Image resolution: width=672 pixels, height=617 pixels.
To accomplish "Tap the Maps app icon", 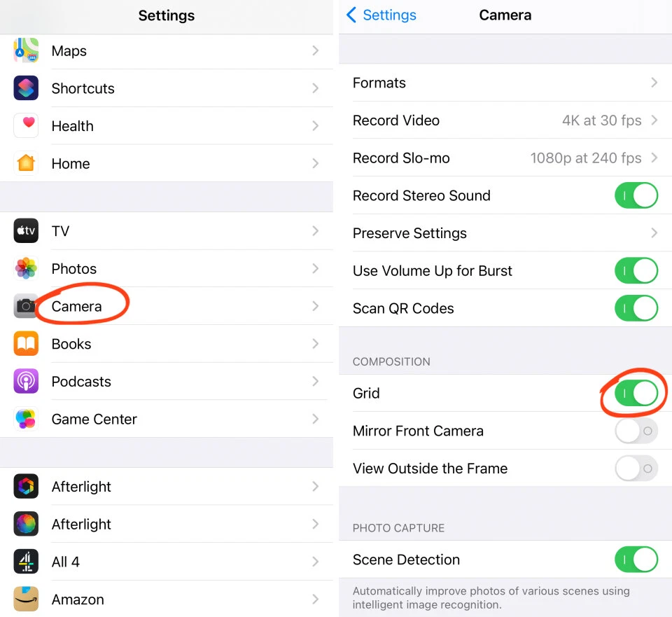I will point(26,51).
